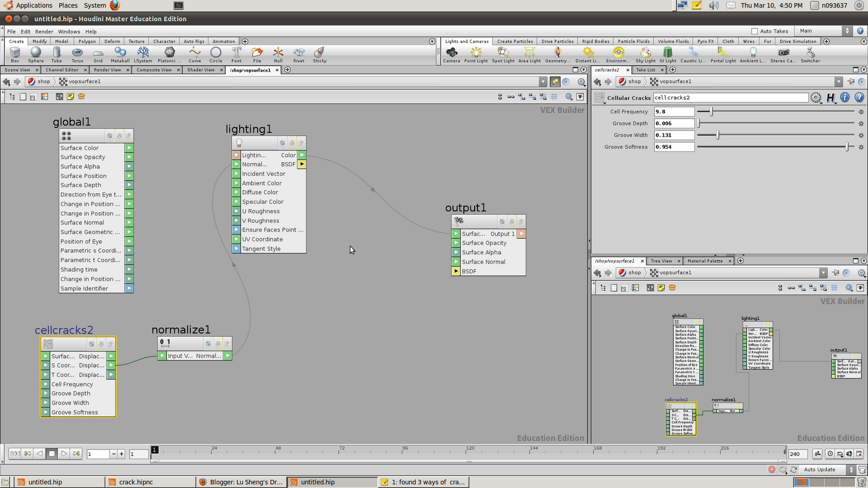Switch to the Deform shelf tab
Screen dimensions: 868x488
click(112, 41)
